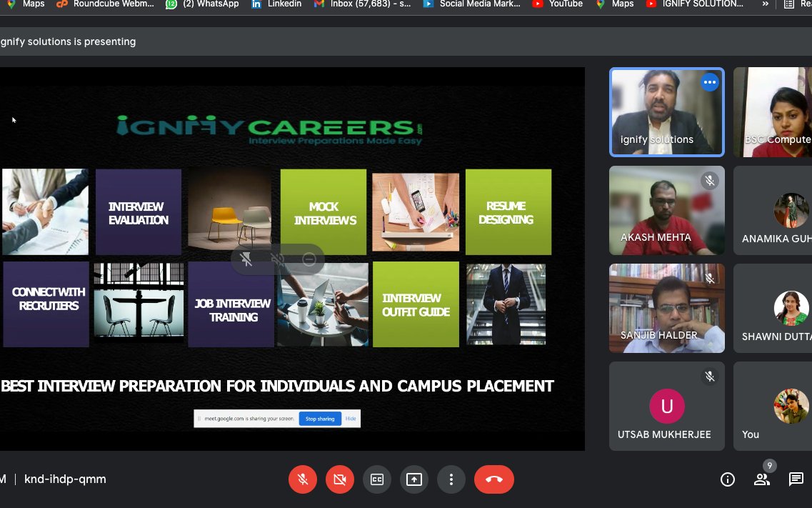Click INTERVIEW EVALUATION tile in presentation
Screen dimensions: 812x508
pos(139,211)
